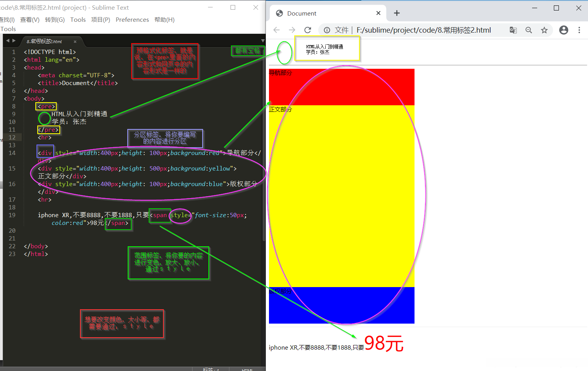Open the 查找(I) menu in Sublime
This screenshot has height=371, width=588.
coord(7,19)
